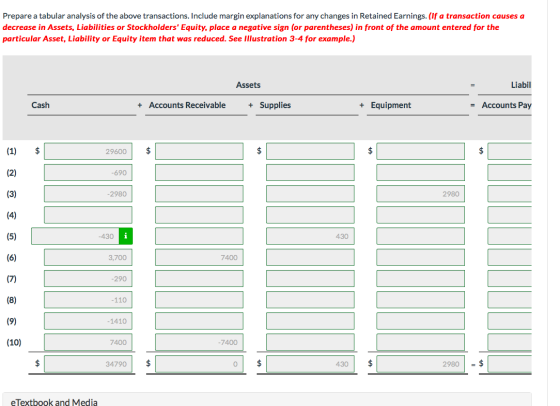Click Accounts Receivable field with 7400 in row 6
The height and width of the screenshot is (406, 560).
click(x=199, y=257)
